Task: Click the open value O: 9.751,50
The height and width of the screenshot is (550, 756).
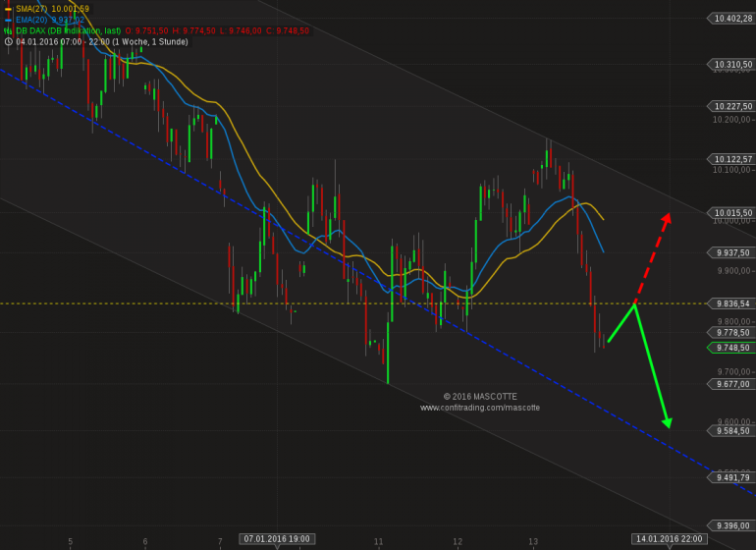Action: click(x=146, y=30)
